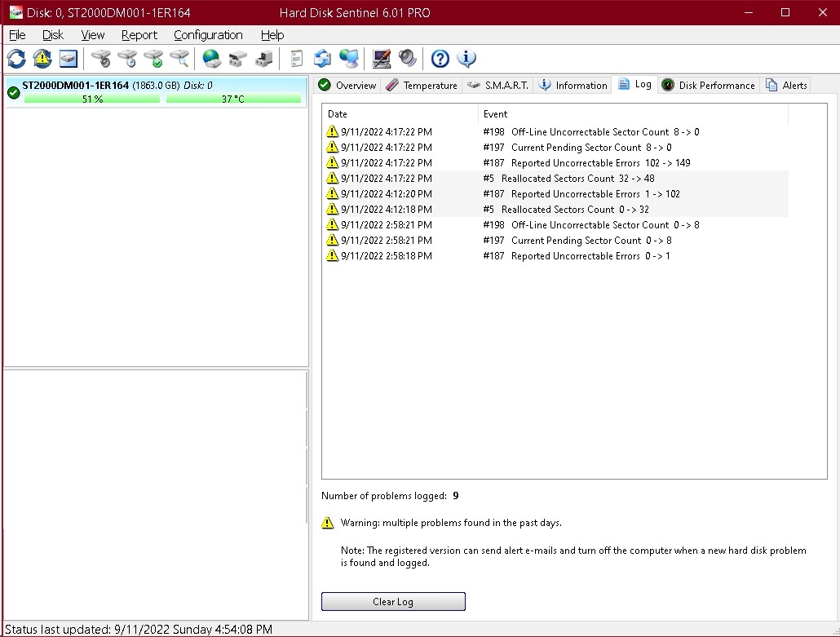Switch to the Alerts tab
Image resolution: width=840 pixels, height=637 pixels.
[786, 85]
